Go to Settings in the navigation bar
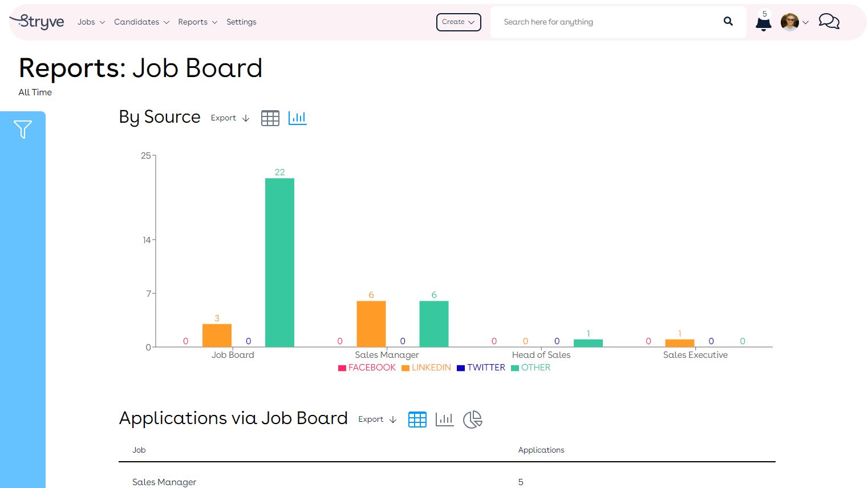This screenshot has width=868, height=488. coord(241,22)
